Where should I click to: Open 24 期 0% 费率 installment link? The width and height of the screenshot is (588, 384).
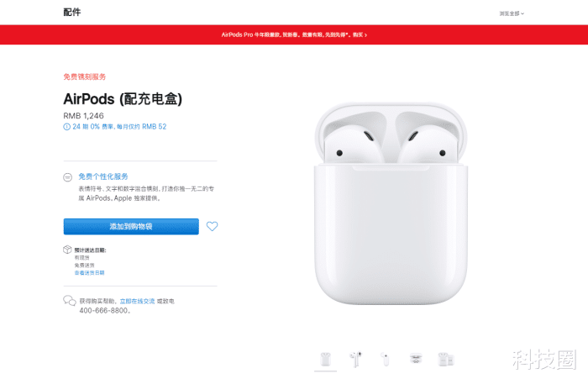click(x=119, y=127)
